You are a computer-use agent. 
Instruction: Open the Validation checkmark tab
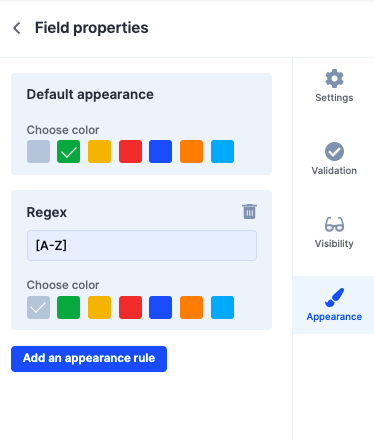point(334,159)
